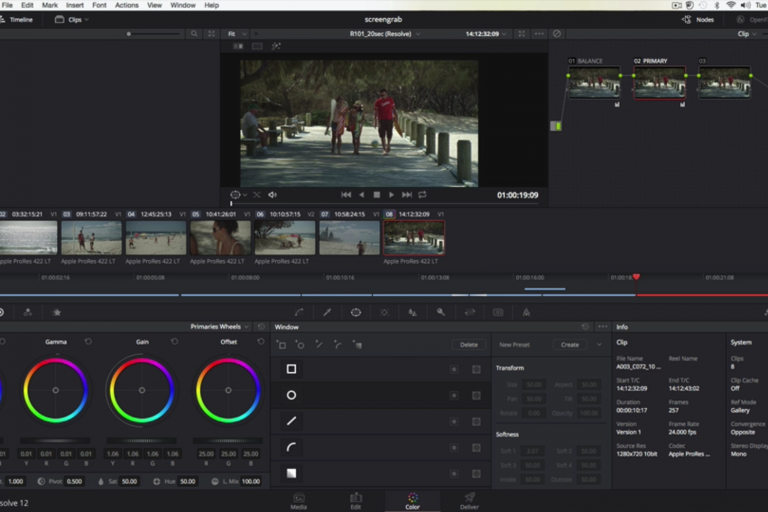Open Window palette options menu

[x=602, y=327]
